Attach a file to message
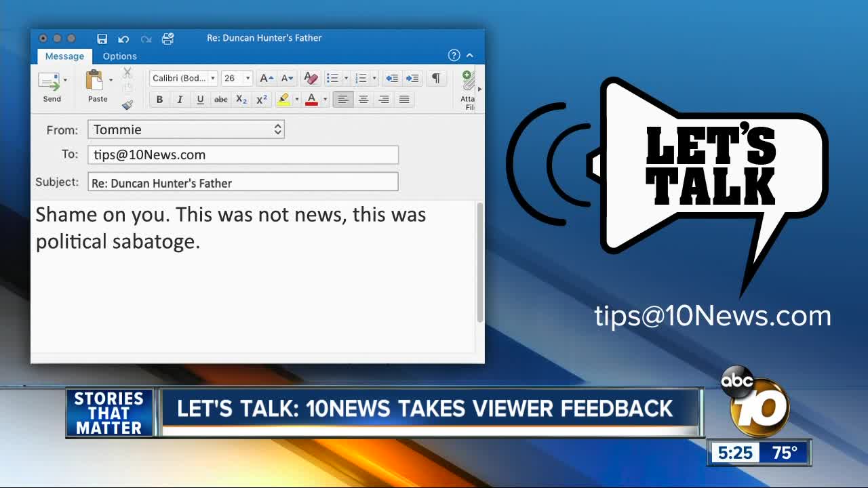 (x=468, y=90)
